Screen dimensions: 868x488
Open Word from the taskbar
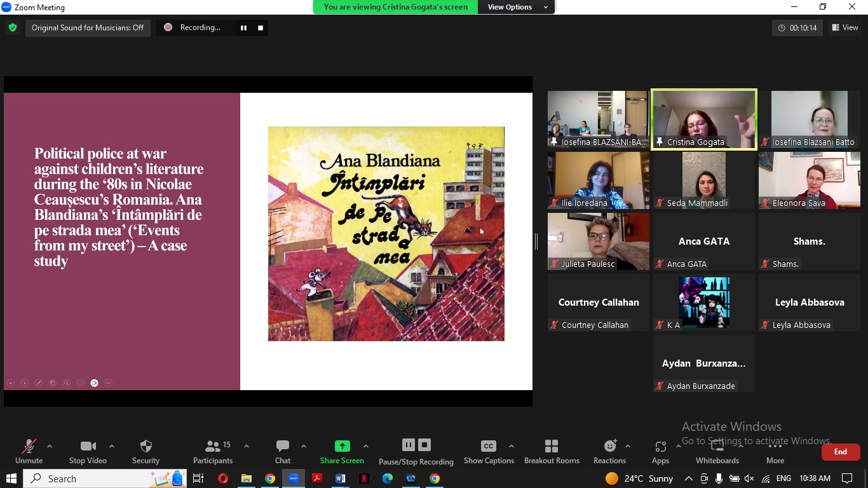[x=341, y=478]
